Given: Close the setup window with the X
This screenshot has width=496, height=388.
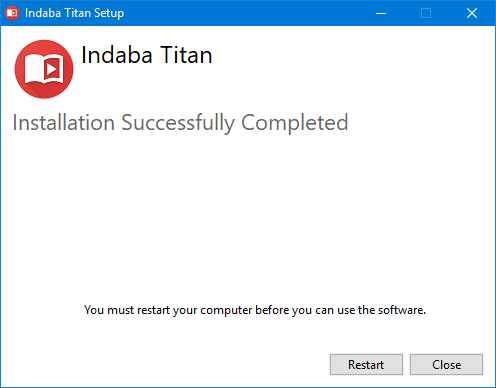Looking at the screenshot, I should tap(472, 13).
